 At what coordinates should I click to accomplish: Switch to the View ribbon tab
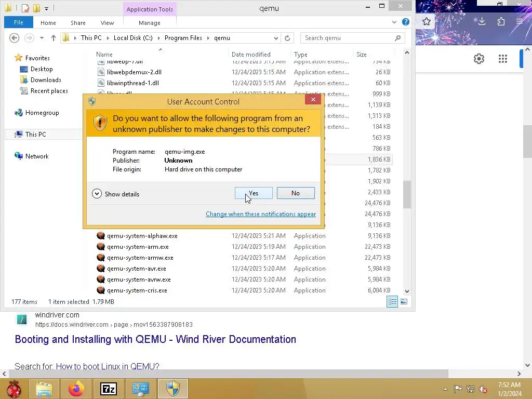coord(107,23)
